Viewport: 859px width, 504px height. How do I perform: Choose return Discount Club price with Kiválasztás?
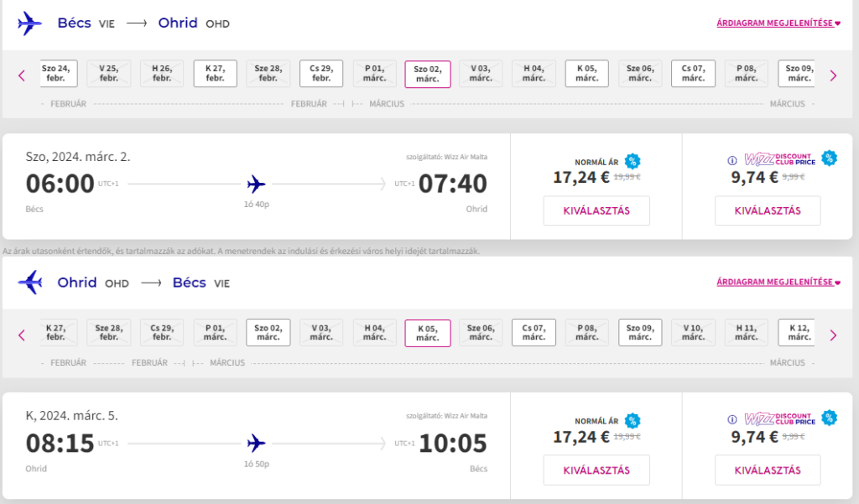pos(768,470)
